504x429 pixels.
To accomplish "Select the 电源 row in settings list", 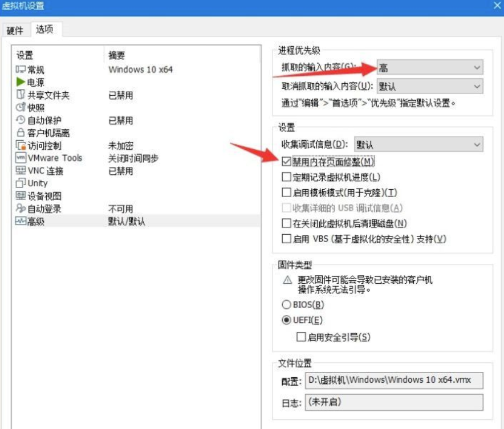I will 137,82.
